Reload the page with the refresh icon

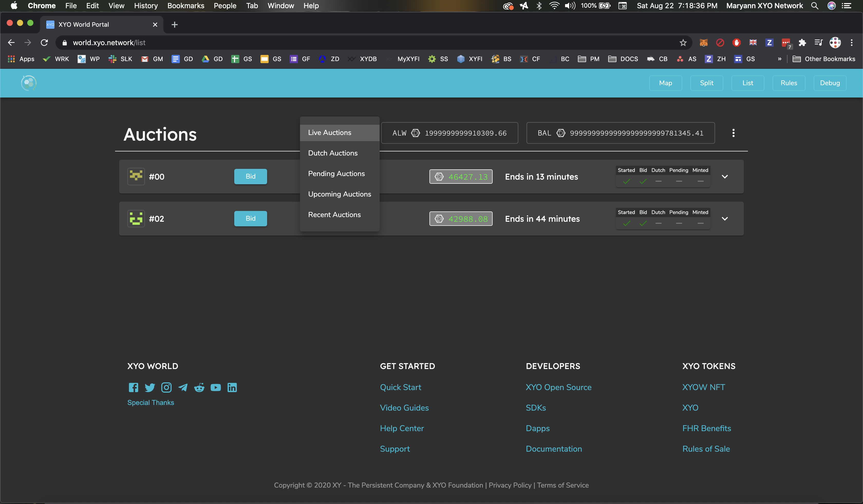tap(44, 42)
